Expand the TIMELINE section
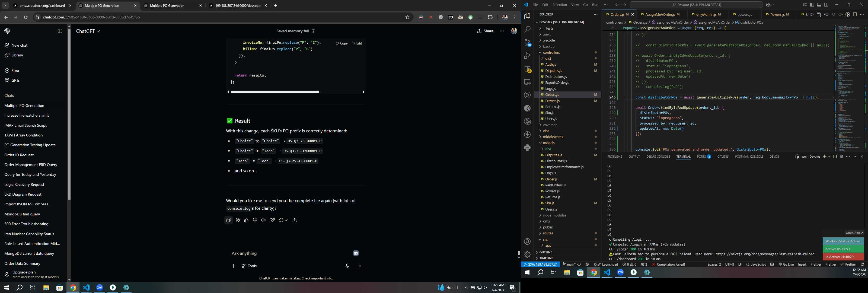Viewport: 868px width, 293px height. coord(546,258)
